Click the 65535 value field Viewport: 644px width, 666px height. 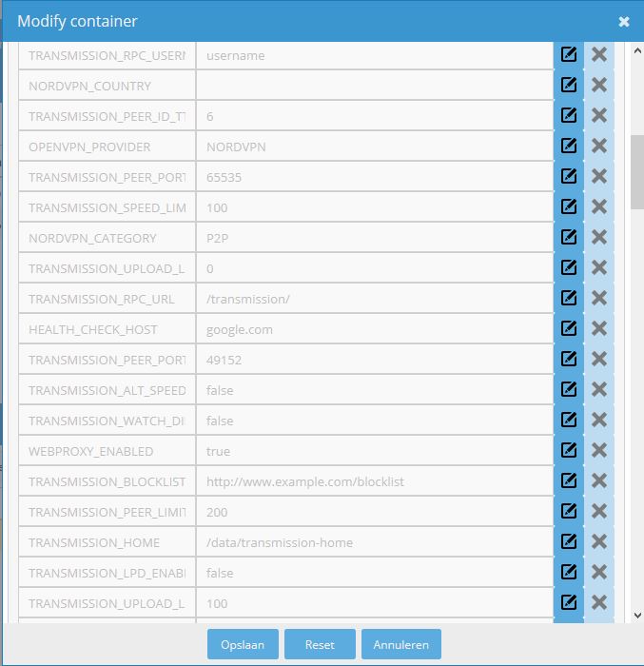(375, 177)
